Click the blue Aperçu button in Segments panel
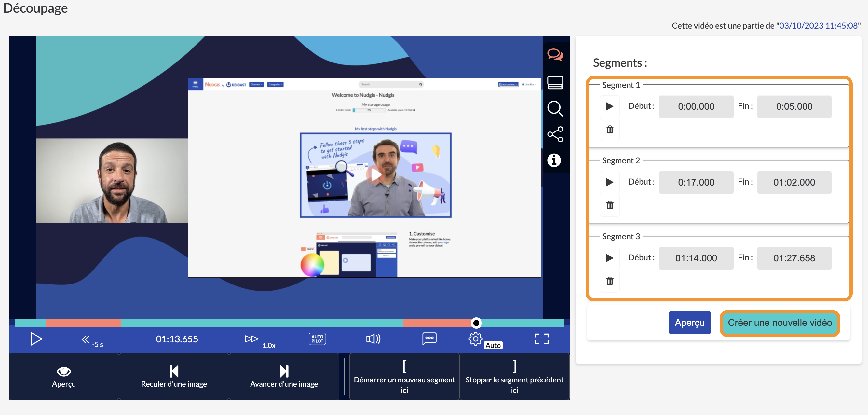The width and height of the screenshot is (868, 415). tap(689, 323)
